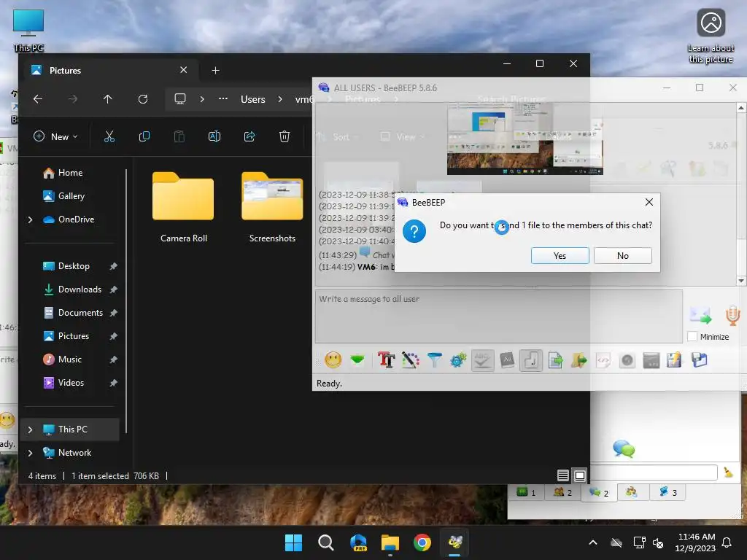Expand the This PC tree node
The height and width of the screenshot is (560, 747).
point(31,429)
